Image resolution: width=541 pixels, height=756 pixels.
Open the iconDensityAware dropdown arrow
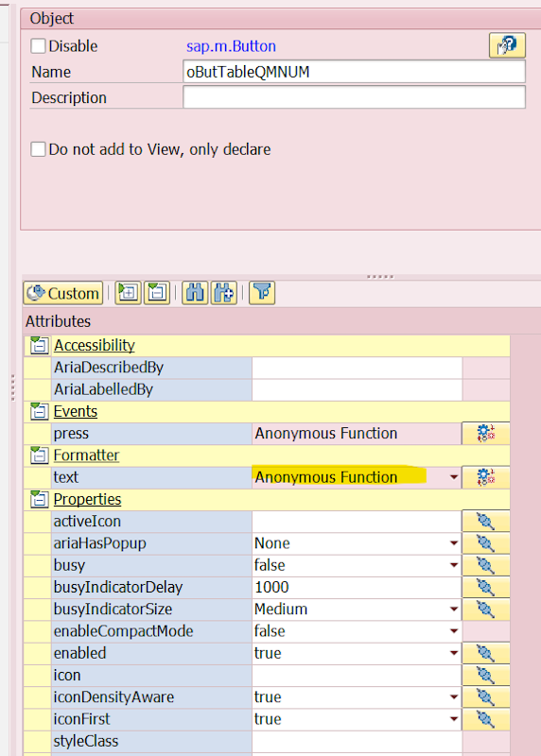[454, 697]
